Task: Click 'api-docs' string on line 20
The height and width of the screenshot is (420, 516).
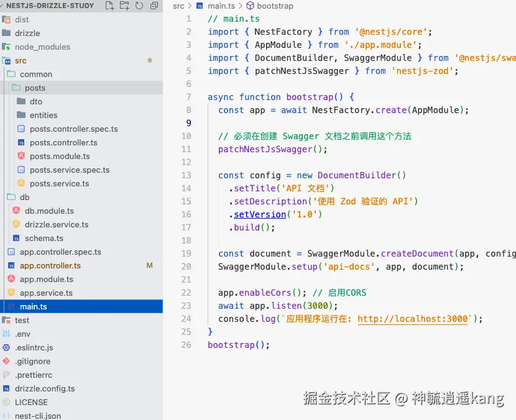Action: tap(349, 267)
